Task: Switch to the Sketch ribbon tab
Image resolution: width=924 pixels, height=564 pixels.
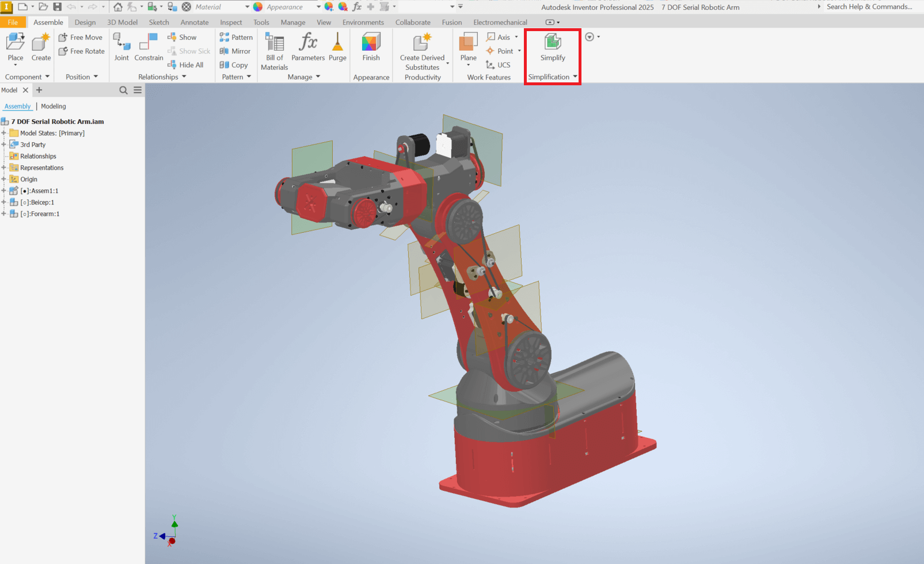Action: pyautogui.click(x=159, y=22)
